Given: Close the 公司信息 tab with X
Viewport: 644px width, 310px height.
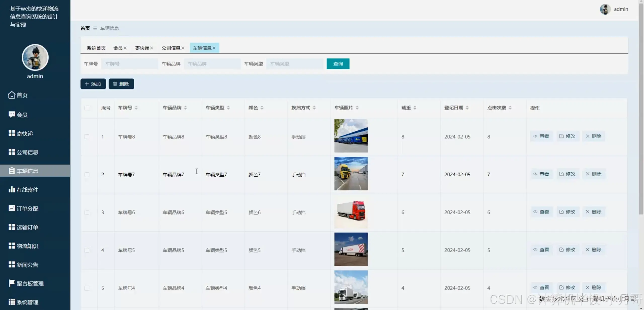Looking at the screenshot, I should tap(183, 48).
